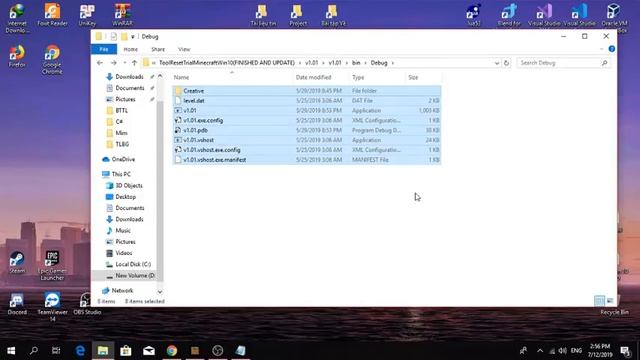Click the Forward navigation arrow
The height and width of the screenshot is (360, 640).
click(113, 63)
